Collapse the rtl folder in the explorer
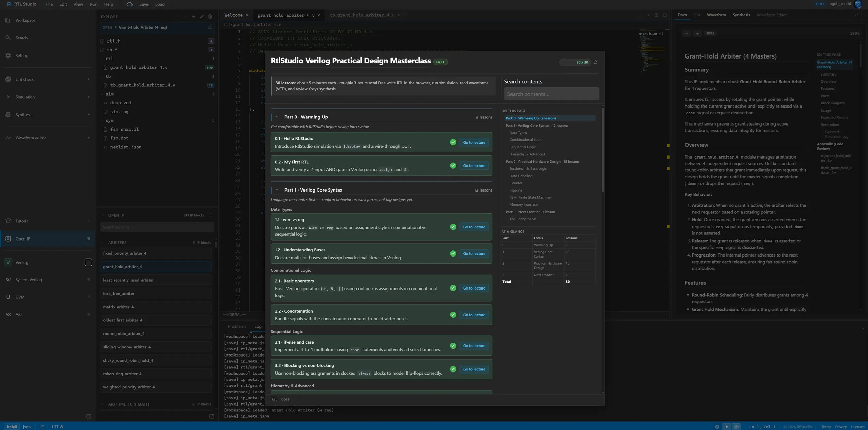This screenshot has height=430, width=868. click(x=102, y=59)
